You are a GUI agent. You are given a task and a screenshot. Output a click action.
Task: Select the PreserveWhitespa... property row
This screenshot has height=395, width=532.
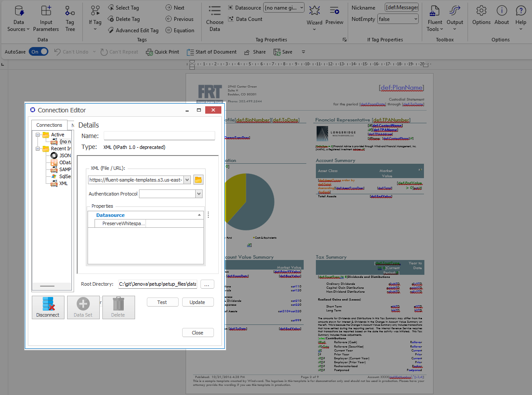click(146, 223)
